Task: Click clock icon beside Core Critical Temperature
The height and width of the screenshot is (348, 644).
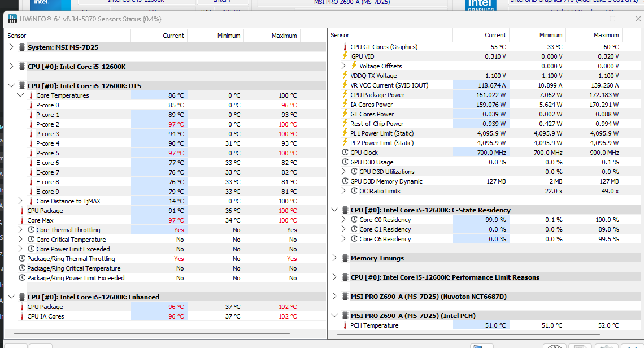Action: pyautogui.click(x=31, y=239)
